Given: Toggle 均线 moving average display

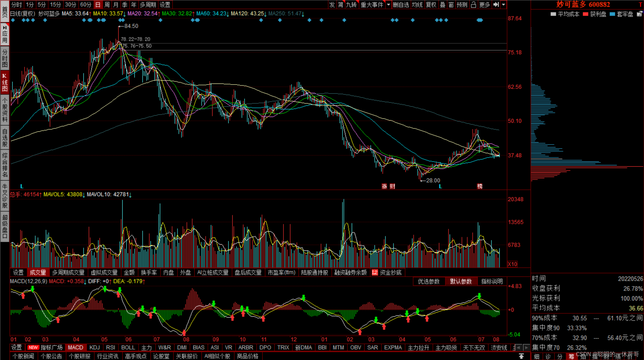Looking at the screenshot, I should (417, 4).
